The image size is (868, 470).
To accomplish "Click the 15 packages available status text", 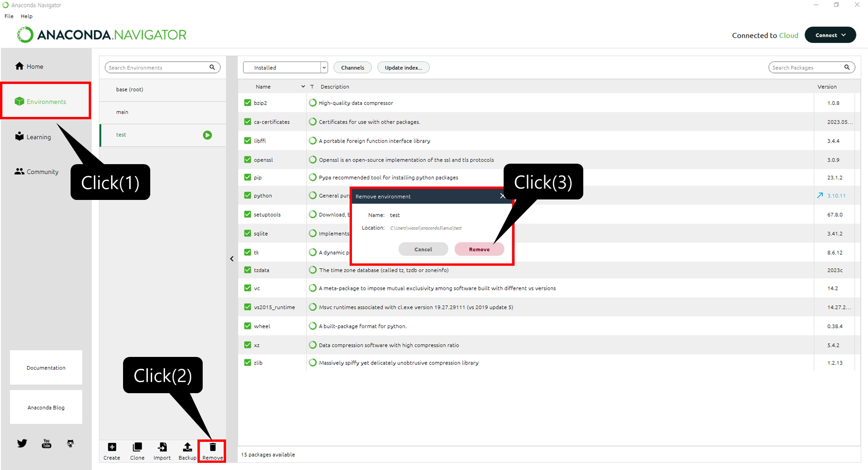I will (x=268, y=454).
